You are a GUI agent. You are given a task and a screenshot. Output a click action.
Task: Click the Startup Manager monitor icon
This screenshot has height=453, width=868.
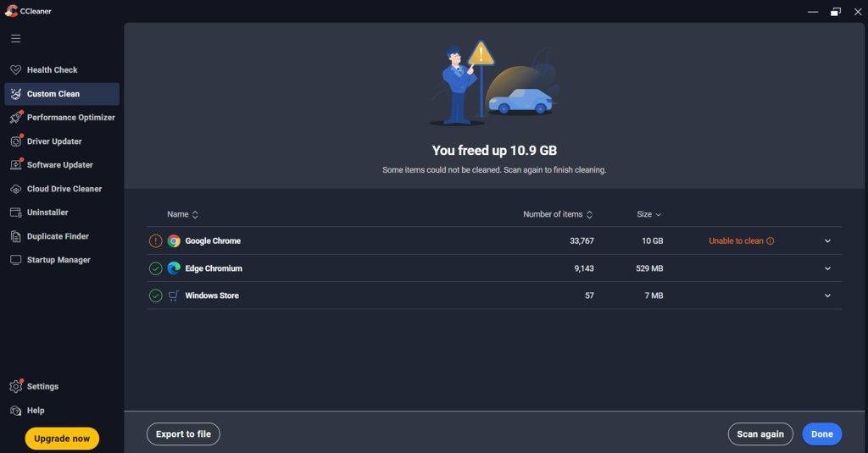15,259
